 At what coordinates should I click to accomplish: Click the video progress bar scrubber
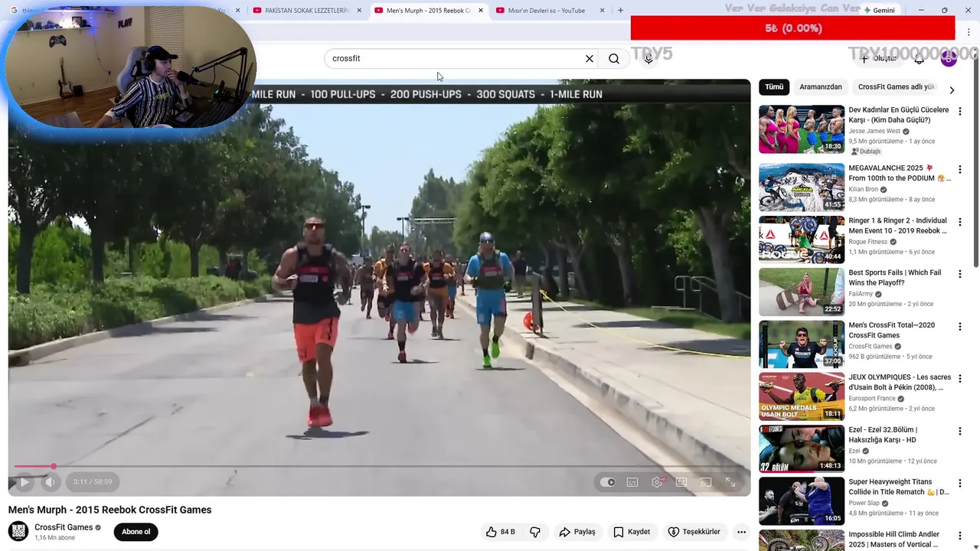(54, 466)
